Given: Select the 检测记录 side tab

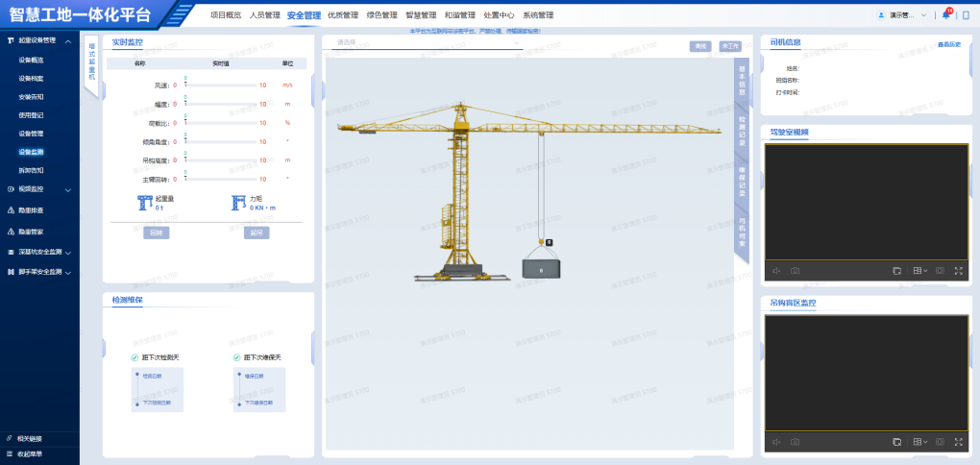Looking at the screenshot, I should (x=741, y=131).
